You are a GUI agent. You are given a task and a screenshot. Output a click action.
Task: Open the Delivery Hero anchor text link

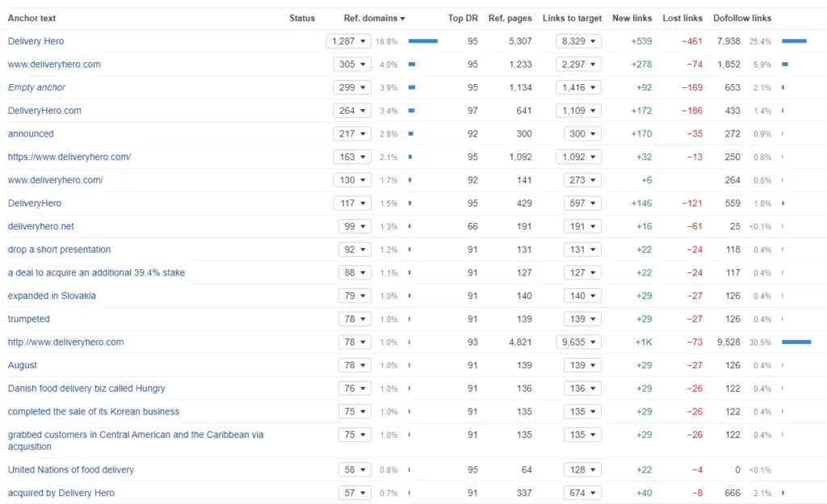tap(36, 41)
